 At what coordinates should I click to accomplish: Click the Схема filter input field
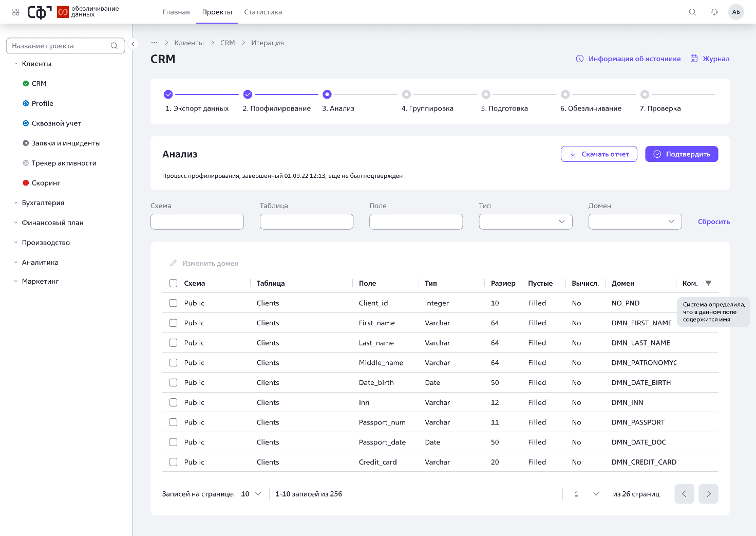(x=197, y=221)
